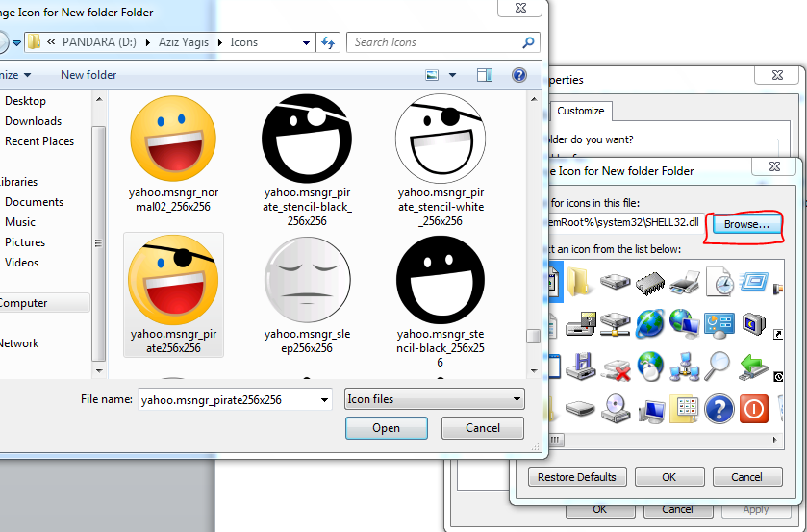Expand the address bar history dropdown
Viewport: 807px width, 532px height.
(x=306, y=42)
